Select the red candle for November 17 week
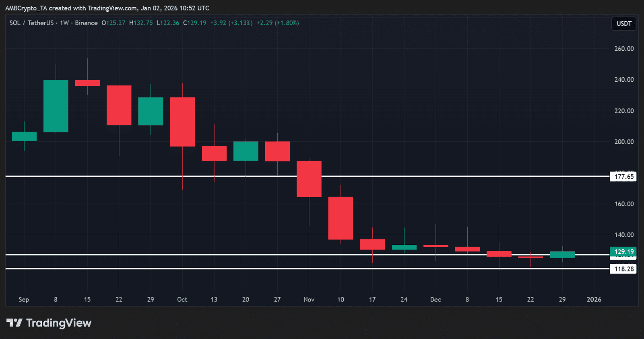This screenshot has height=339, width=644. click(373, 244)
